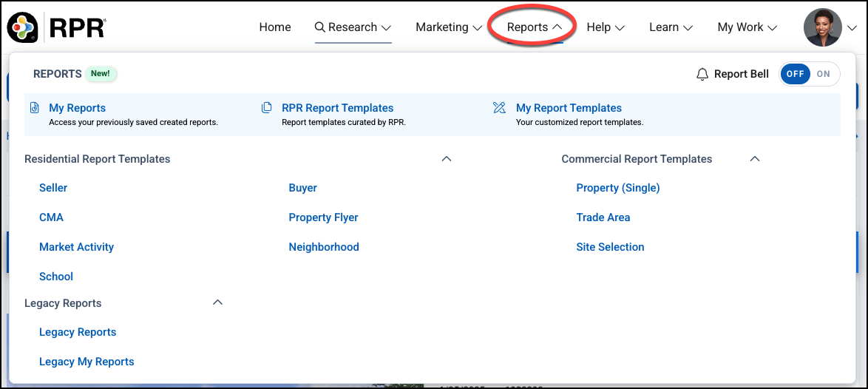Select the Property (Single) commercial template
The height and width of the screenshot is (389, 868).
click(618, 188)
